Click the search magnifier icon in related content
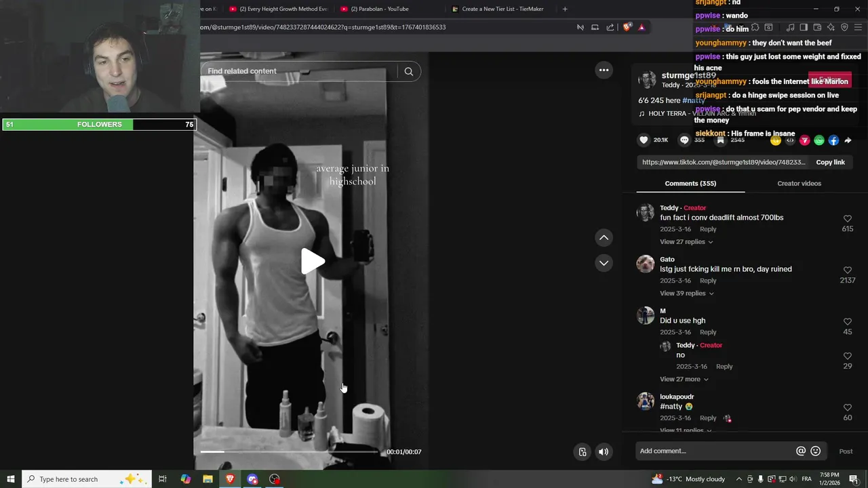 point(408,71)
